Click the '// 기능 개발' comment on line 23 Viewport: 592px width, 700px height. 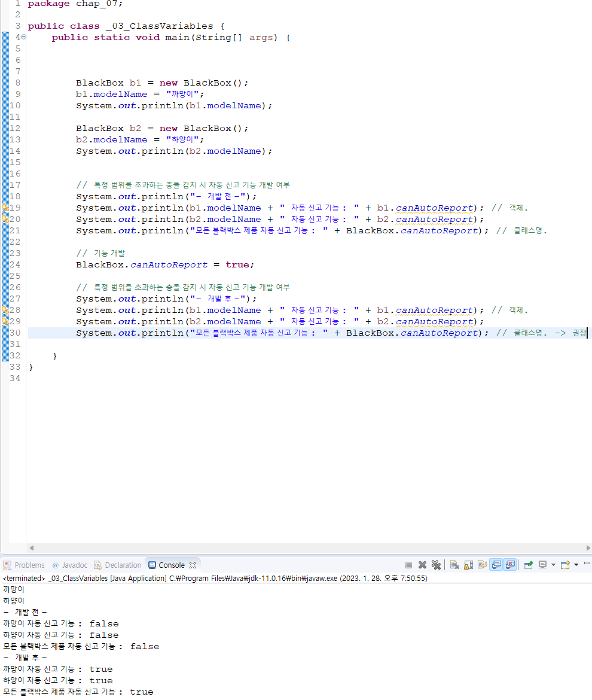[x=100, y=253]
